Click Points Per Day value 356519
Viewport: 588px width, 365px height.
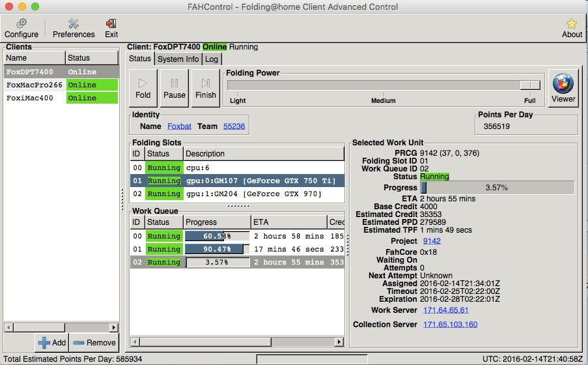point(496,126)
